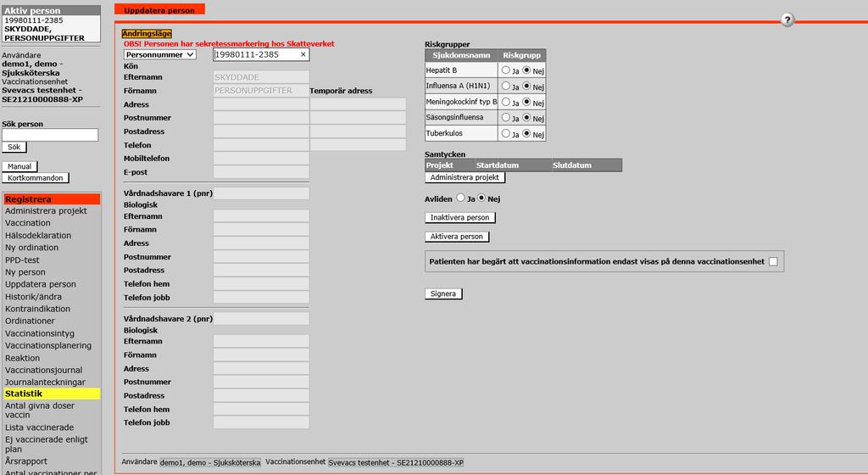Select Ja for Hepatit B risk group
The height and width of the screenshot is (475, 868).
pos(505,70)
